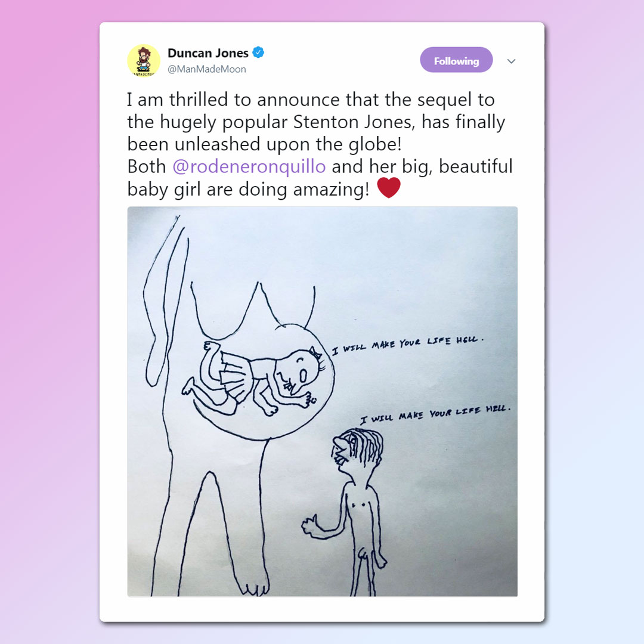
Task: Click the red heart emoji
Action: (389, 188)
